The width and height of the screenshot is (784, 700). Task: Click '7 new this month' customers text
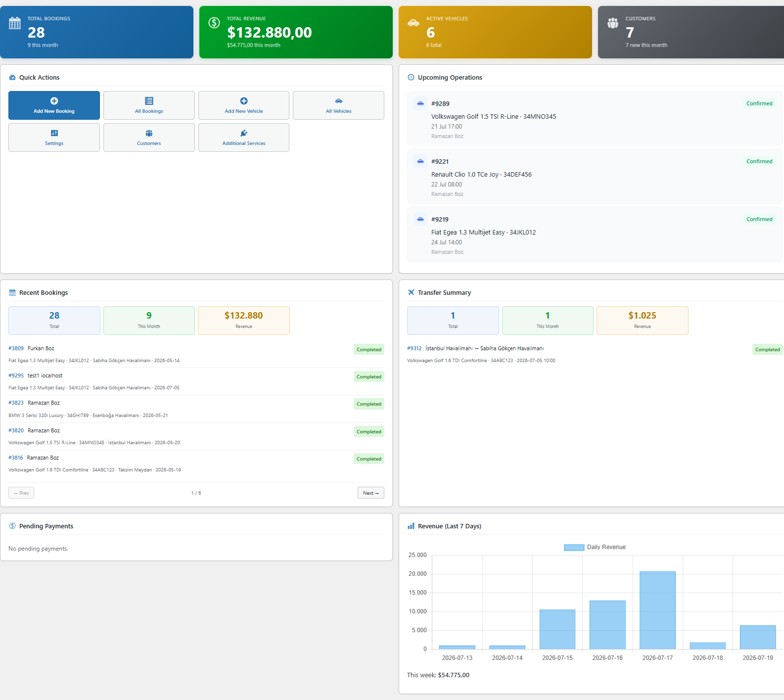(x=646, y=45)
